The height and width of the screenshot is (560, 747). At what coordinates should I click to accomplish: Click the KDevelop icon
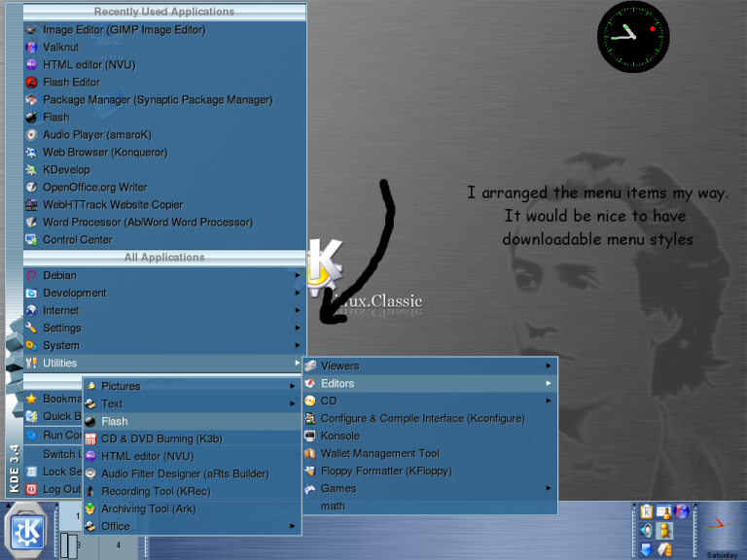coord(31,170)
